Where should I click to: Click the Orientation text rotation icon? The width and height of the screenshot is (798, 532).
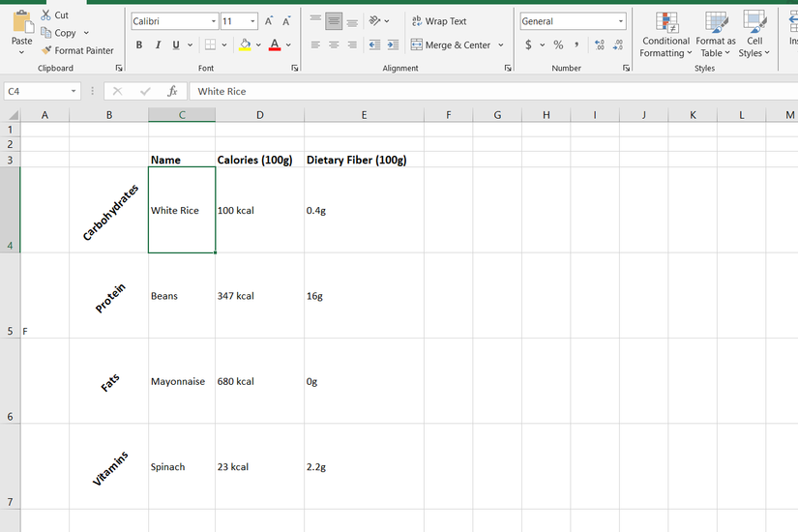pos(375,21)
